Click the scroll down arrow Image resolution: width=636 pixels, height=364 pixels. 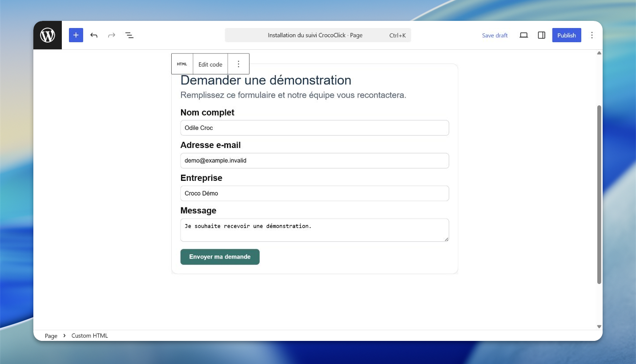click(599, 326)
